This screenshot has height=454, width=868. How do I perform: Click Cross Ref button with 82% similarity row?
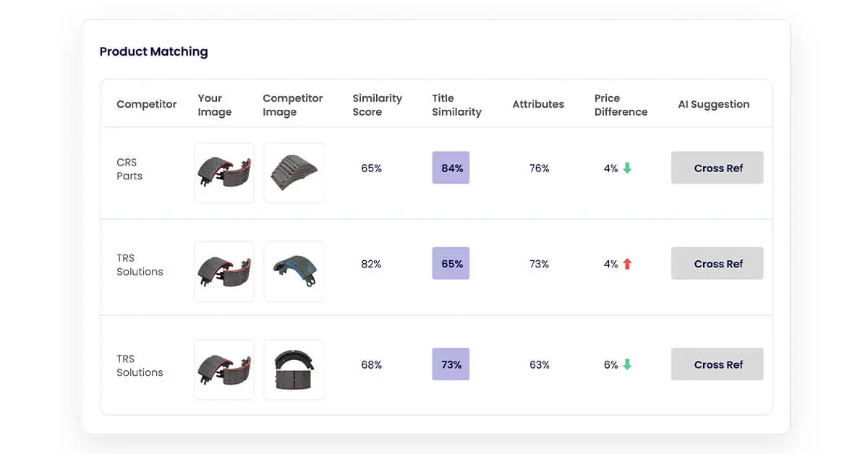pyautogui.click(x=718, y=264)
